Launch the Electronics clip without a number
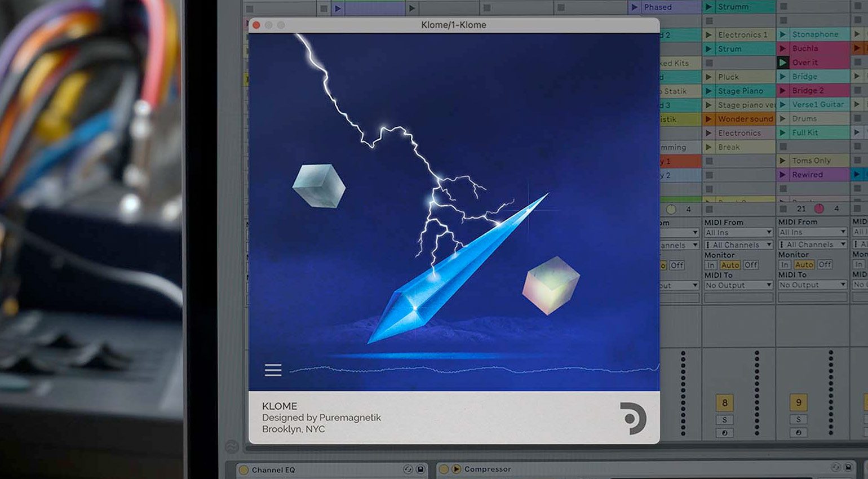Viewport: 868px width, 479px height. point(709,133)
